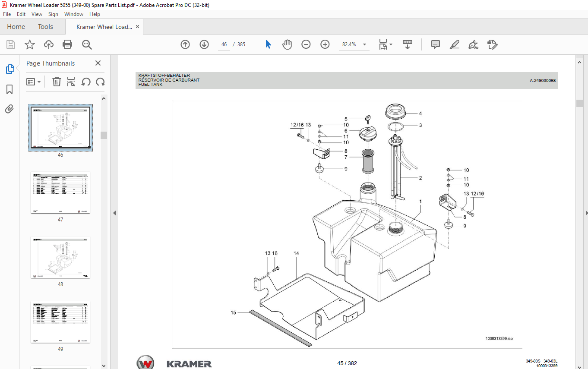The width and height of the screenshot is (588, 369).
Task: Click the KRAMER logo text
Action: click(189, 364)
